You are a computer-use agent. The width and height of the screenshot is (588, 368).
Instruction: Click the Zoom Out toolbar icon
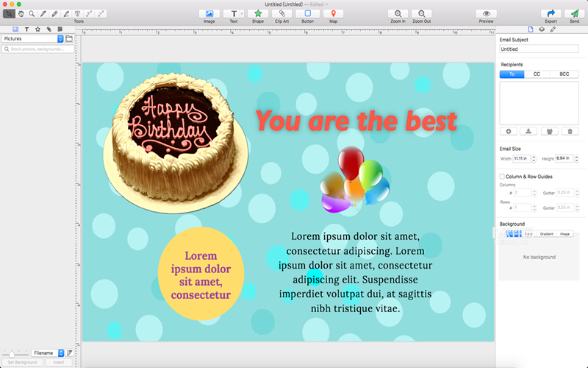[421, 14]
